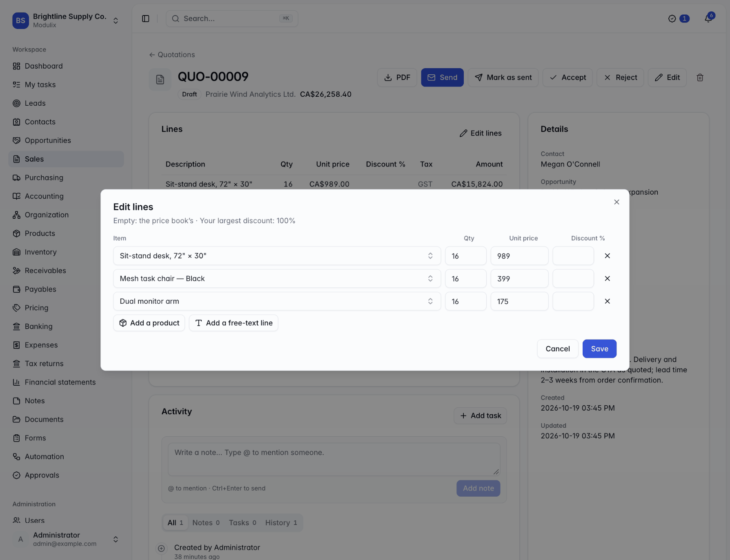Click the Accept button
Image resolution: width=730 pixels, height=560 pixels.
click(568, 78)
